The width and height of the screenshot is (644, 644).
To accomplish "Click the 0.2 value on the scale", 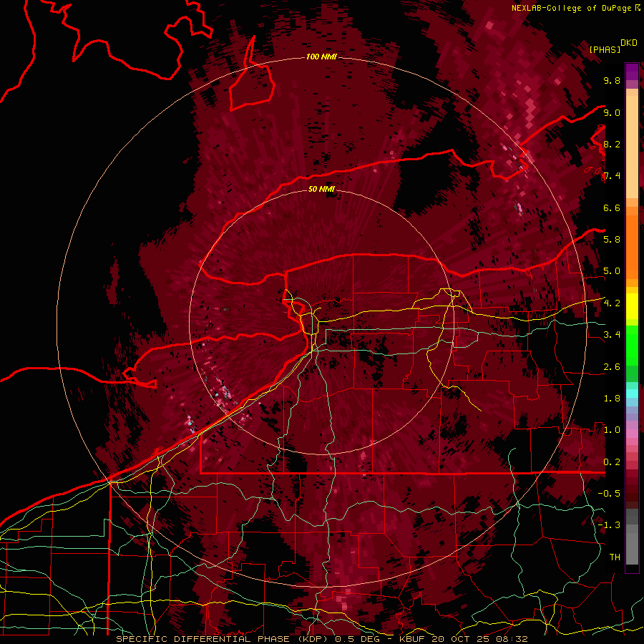I will click(x=612, y=462).
